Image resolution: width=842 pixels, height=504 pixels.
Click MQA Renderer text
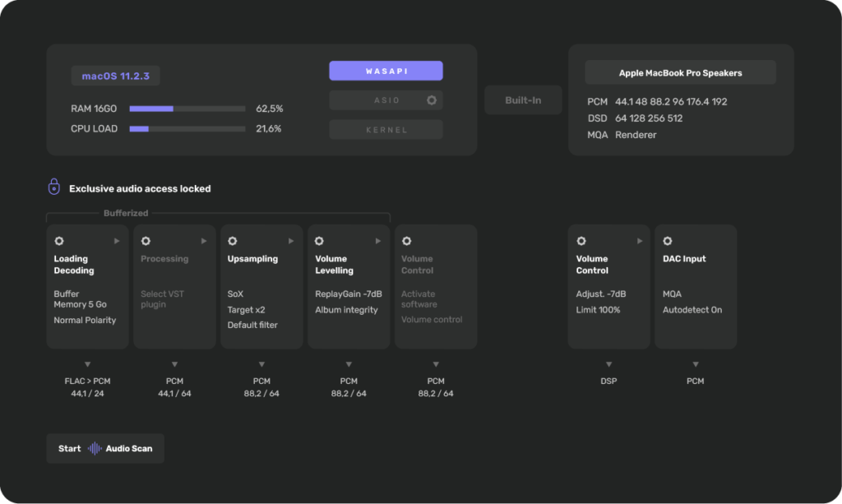click(622, 136)
